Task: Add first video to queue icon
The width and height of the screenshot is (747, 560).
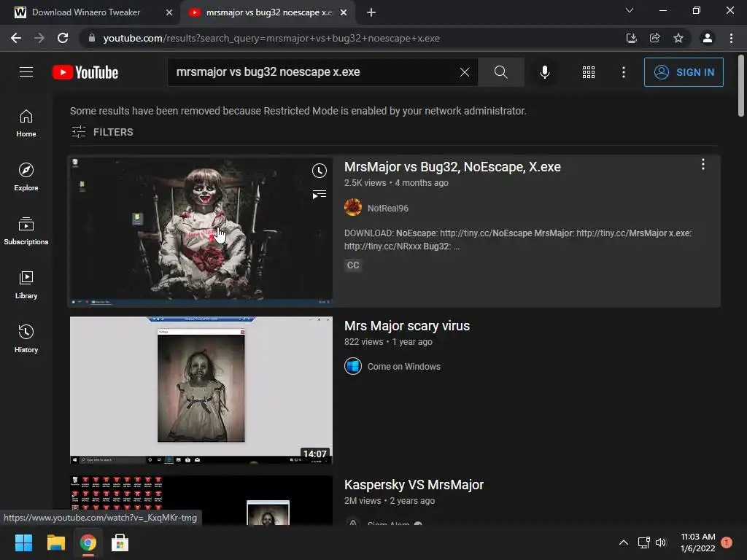Action: point(320,194)
